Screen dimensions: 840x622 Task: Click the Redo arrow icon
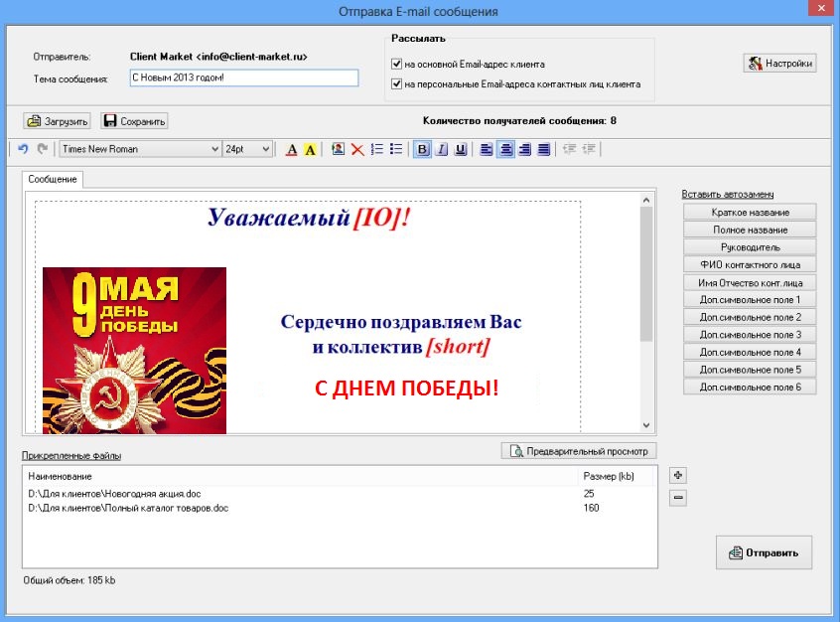click(x=43, y=149)
